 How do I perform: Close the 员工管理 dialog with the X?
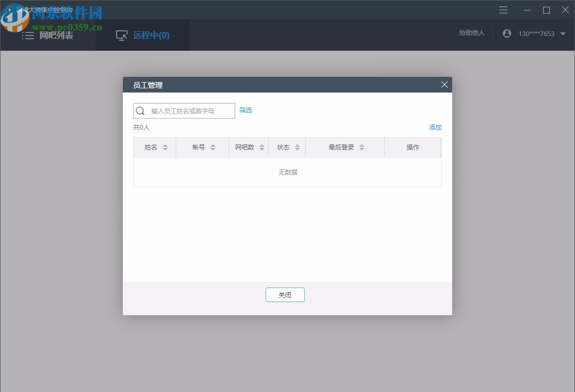444,84
